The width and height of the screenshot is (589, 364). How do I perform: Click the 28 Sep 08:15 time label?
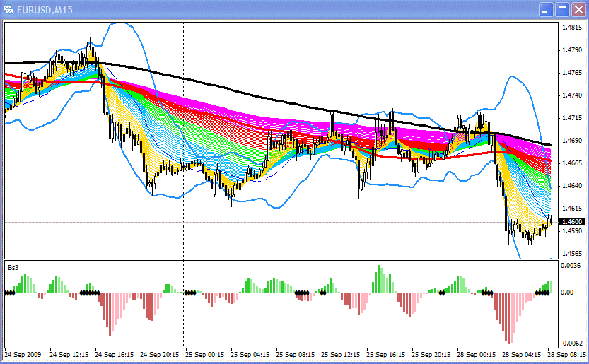click(x=566, y=354)
